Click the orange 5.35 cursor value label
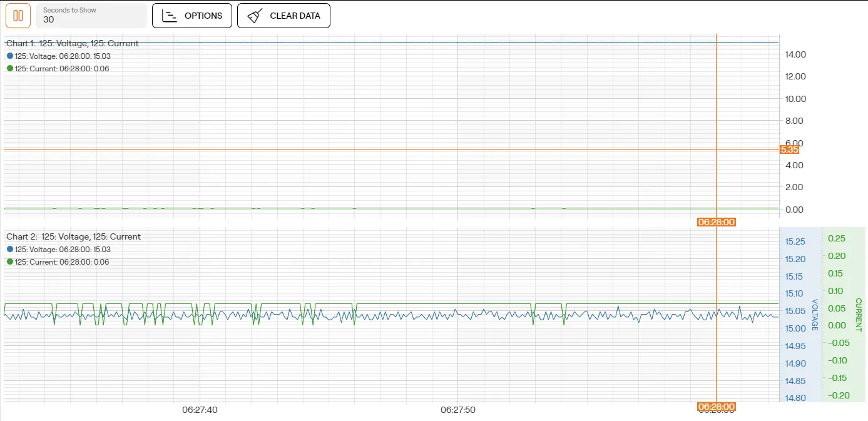This screenshot has width=868, height=421. [x=789, y=150]
